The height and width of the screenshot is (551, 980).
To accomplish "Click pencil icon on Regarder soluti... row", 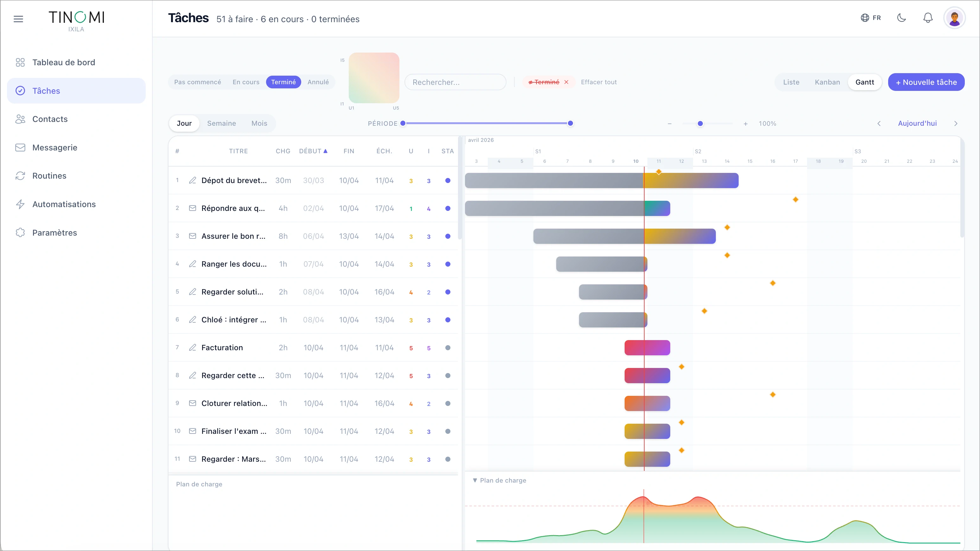I will pos(193,292).
